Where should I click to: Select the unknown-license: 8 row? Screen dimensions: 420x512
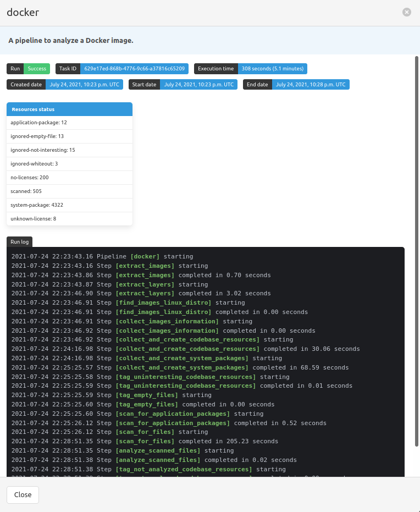pyautogui.click(x=69, y=218)
